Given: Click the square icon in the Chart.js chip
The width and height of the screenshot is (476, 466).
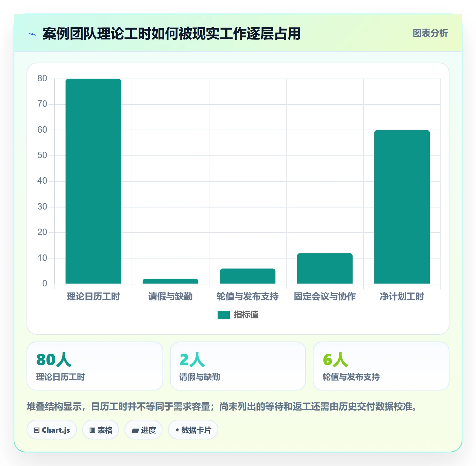Looking at the screenshot, I should [x=37, y=430].
